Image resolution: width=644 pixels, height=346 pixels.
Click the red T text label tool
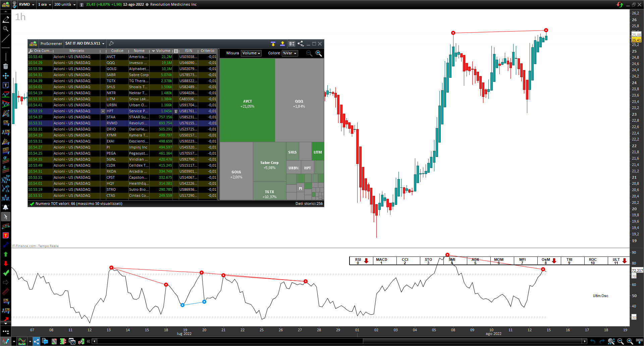(x=6, y=235)
